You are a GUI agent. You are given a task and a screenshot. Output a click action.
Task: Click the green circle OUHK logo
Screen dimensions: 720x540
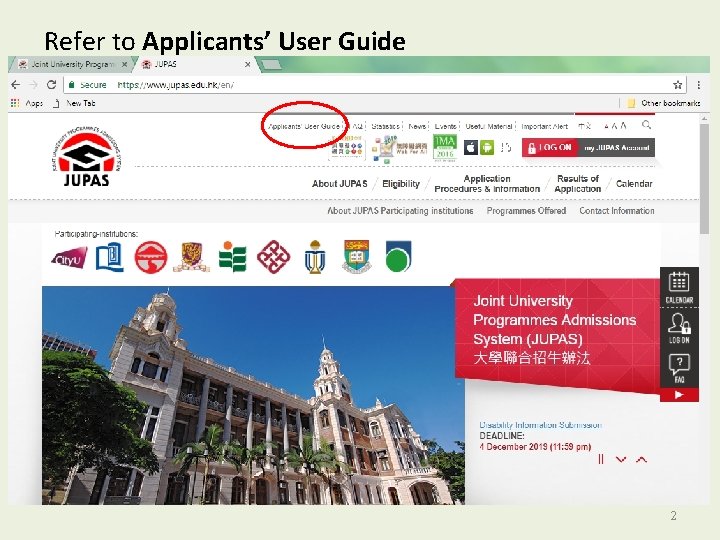(x=398, y=256)
